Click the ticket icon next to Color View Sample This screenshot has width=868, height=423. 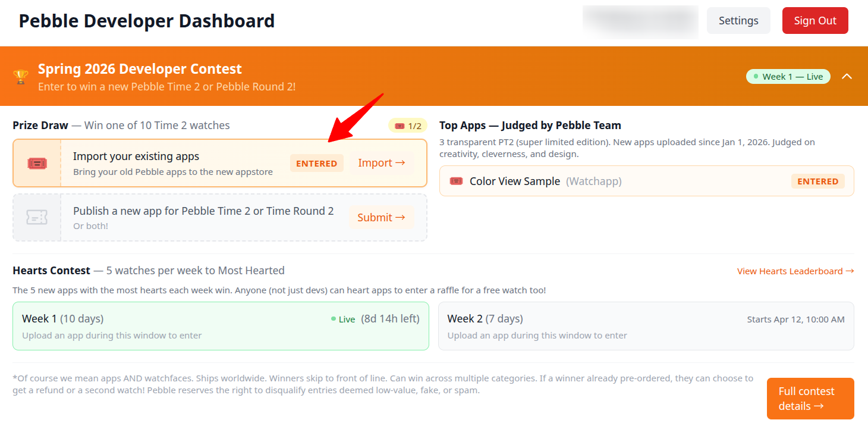point(456,181)
